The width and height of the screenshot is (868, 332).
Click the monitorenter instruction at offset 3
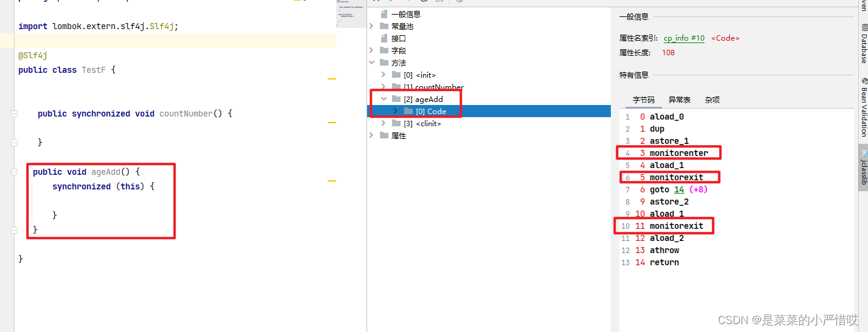click(x=679, y=153)
